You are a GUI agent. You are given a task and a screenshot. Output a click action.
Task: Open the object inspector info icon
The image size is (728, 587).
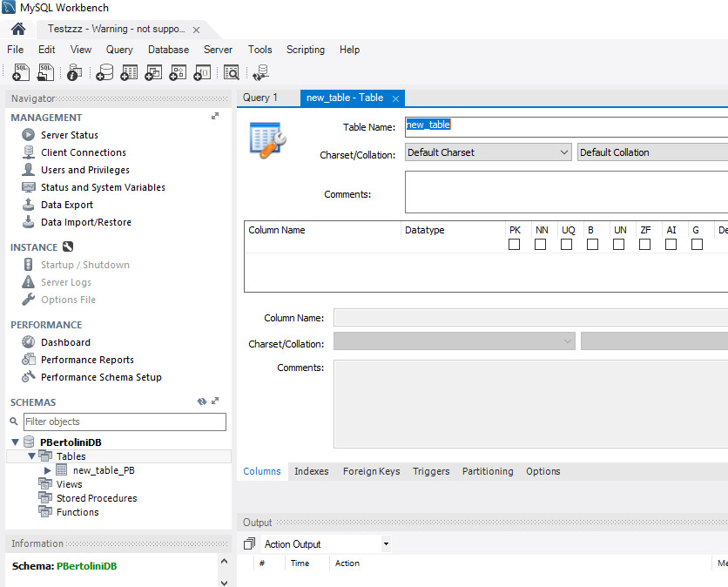(x=74, y=72)
